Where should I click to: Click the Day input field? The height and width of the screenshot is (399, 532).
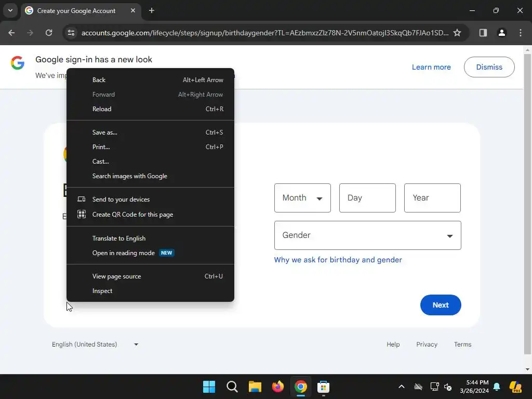pos(367,198)
